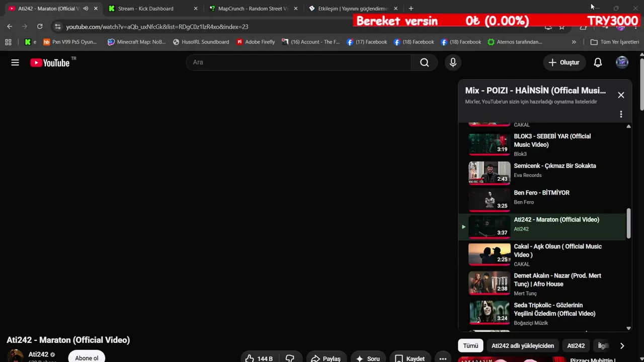This screenshot has width=644, height=362.
Task: Start voice search with the microphone
Action: pos(453,62)
